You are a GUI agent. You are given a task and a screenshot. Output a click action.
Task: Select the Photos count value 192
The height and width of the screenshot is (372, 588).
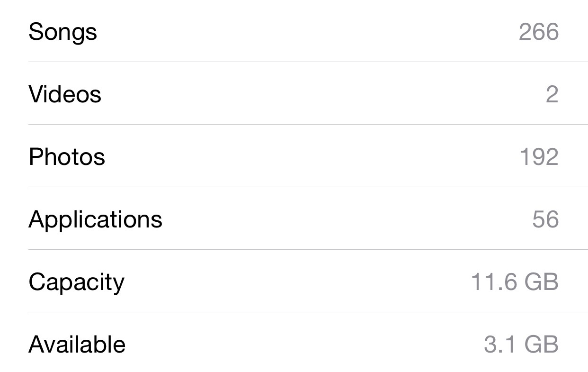click(539, 157)
